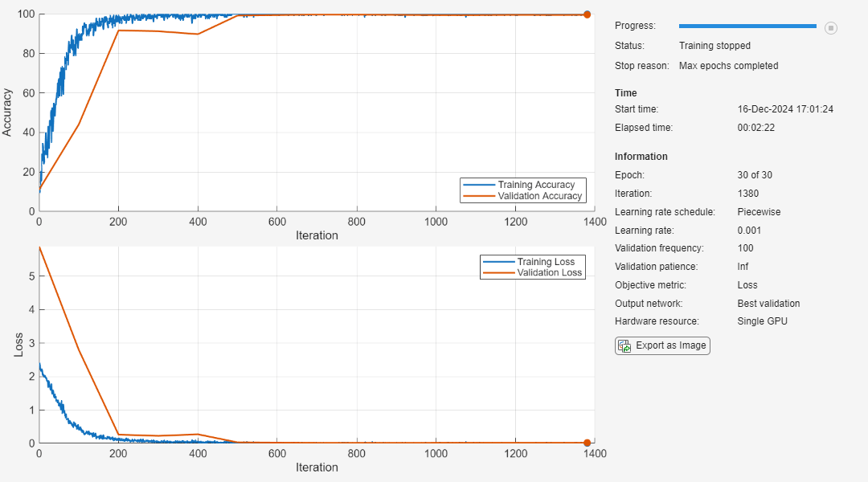Click the Best validation output network value
The width and height of the screenshot is (868, 482).
click(x=768, y=304)
